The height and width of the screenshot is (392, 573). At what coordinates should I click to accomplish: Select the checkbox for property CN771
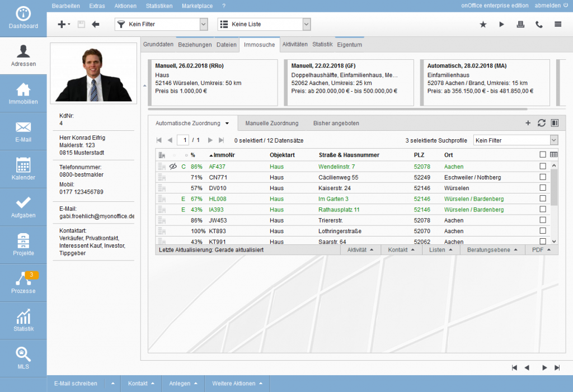(x=542, y=176)
